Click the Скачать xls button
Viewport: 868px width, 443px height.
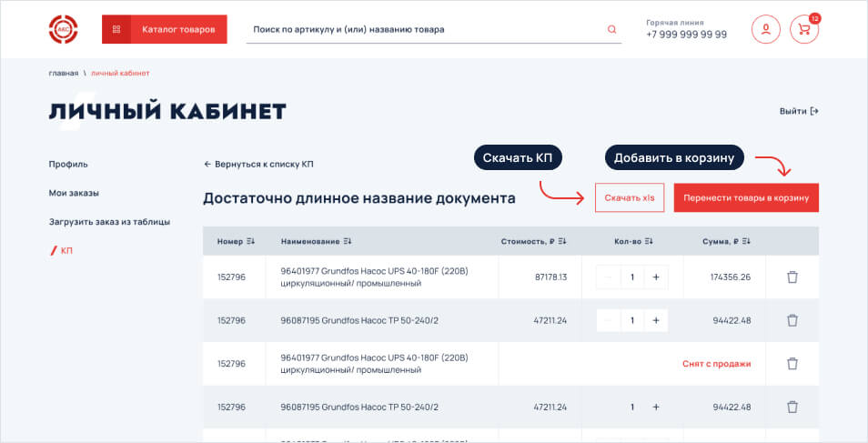tap(630, 197)
